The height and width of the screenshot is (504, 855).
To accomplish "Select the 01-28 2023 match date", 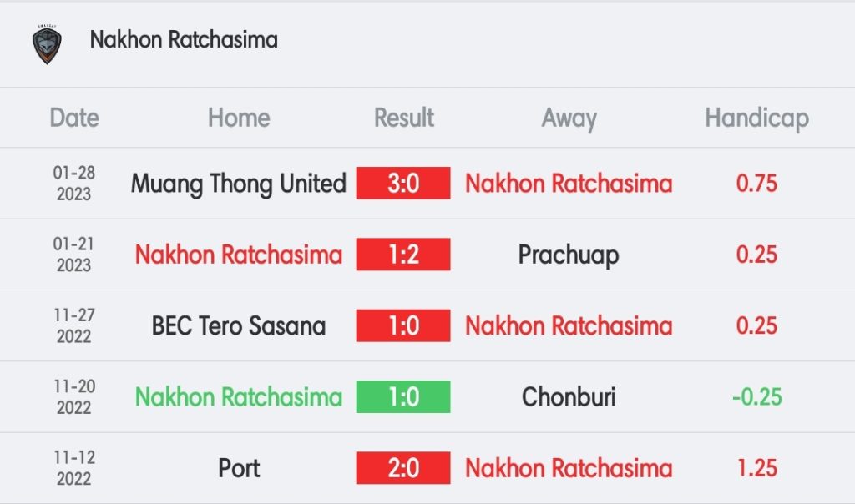I will pyautogui.click(x=74, y=184).
